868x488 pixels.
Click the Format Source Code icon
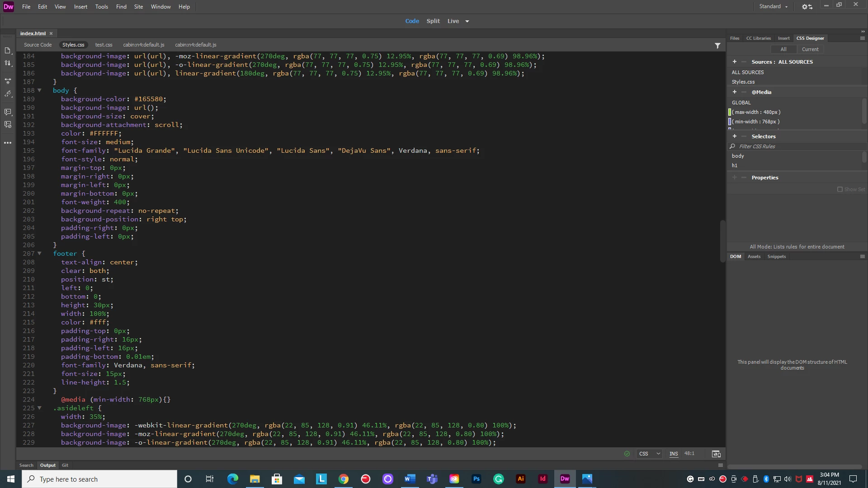(x=8, y=94)
